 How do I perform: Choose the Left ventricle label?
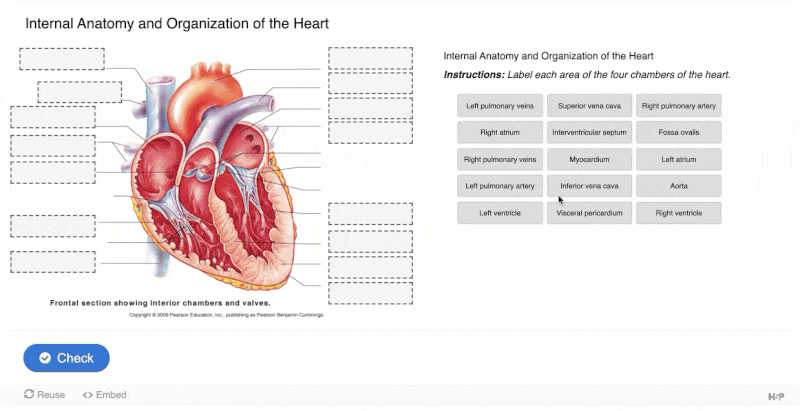[500, 213]
